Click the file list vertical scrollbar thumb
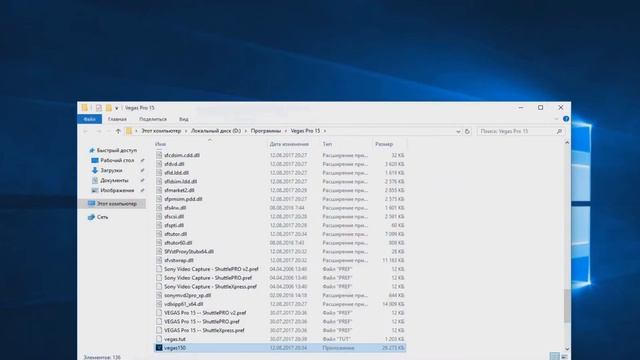This screenshot has height=360, width=640. coord(567,306)
